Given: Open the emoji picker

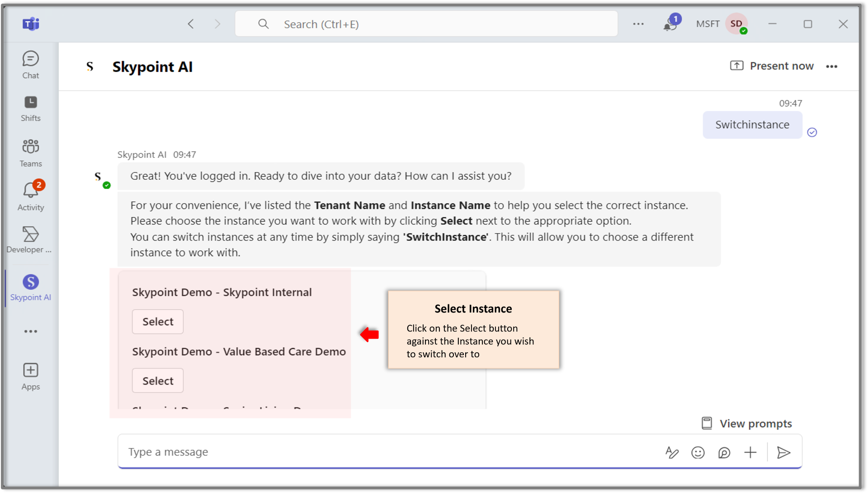Looking at the screenshot, I should [x=698, y=452].
